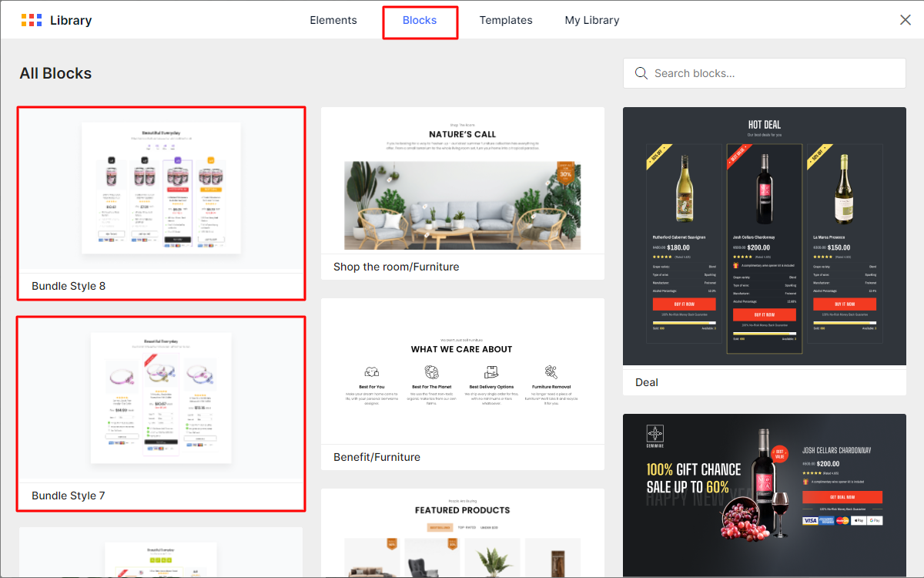Switch to the Elements tab
The height and width of the screenshot is (578, 924).
pos(333,20)
